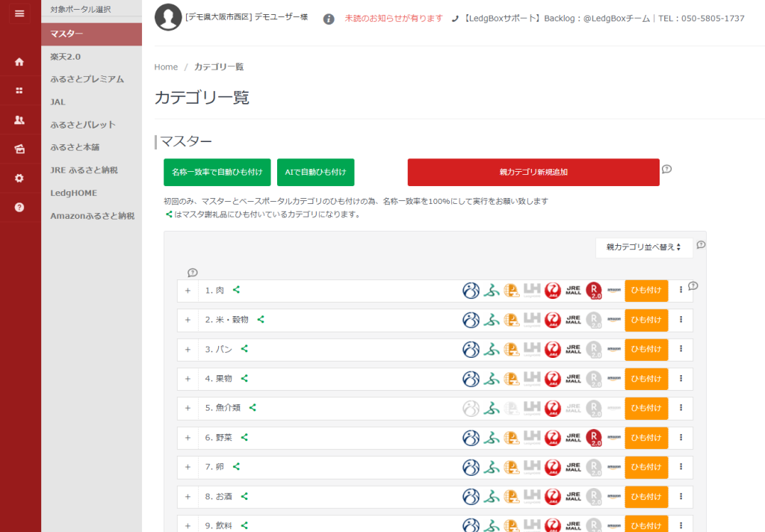This screenshot has width=765, height=532.
Task: Click the hamburger menu icon
Action: tap(19, 13)
